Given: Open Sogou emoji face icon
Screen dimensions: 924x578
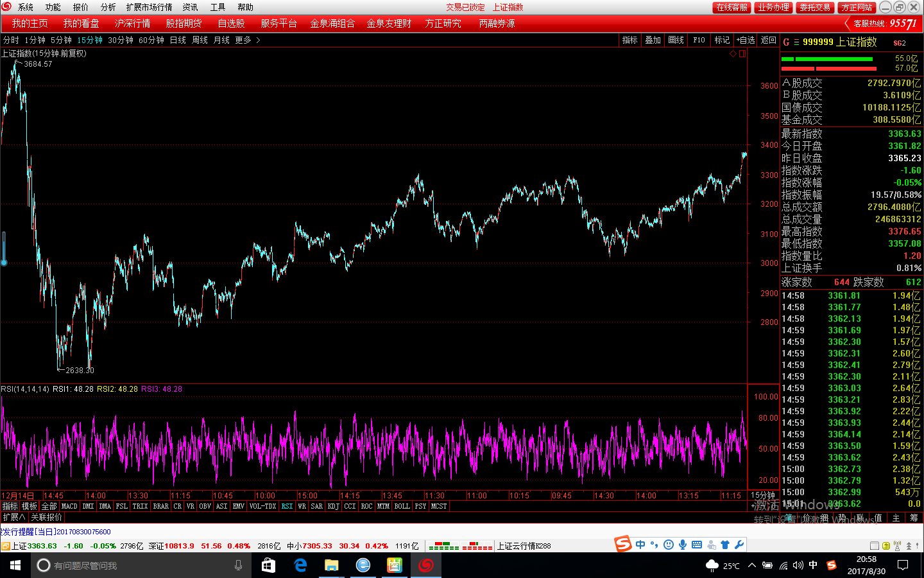Looking at the screenshot, I should point(669,545).
